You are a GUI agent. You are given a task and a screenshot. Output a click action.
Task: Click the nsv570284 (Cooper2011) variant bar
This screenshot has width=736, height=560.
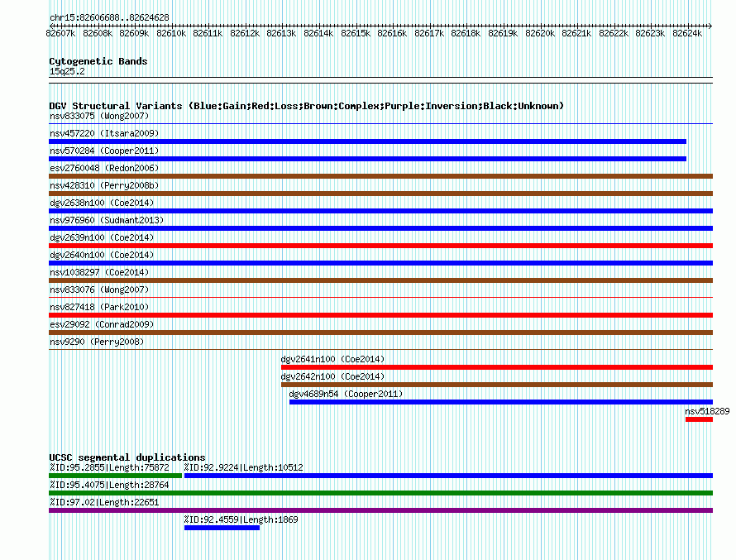click(367, 159)
